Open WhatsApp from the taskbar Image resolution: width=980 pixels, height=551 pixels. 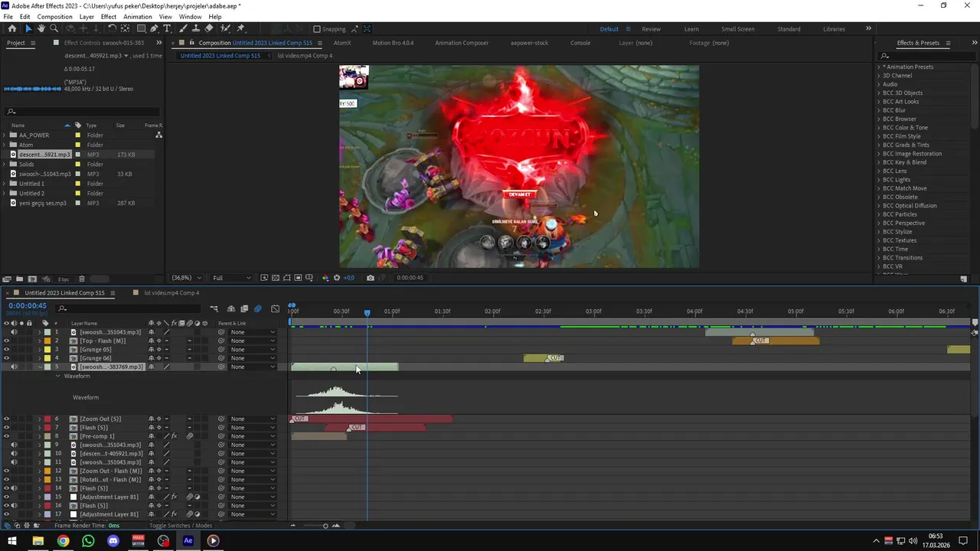click(x=88, y=541)
